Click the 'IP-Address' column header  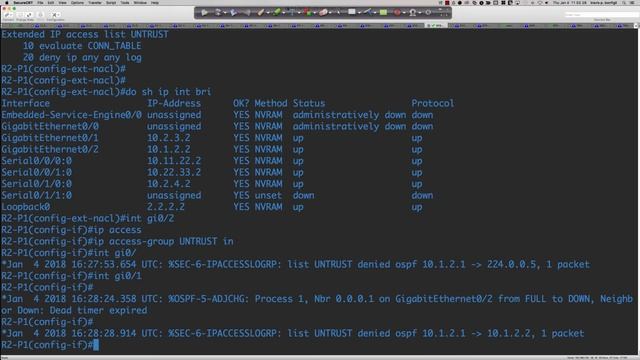174,103
